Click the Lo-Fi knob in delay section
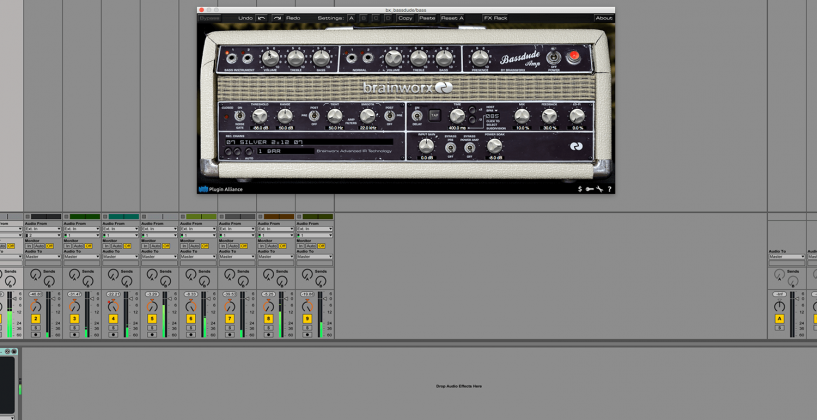The image size is (817, 420). [577, 116]
